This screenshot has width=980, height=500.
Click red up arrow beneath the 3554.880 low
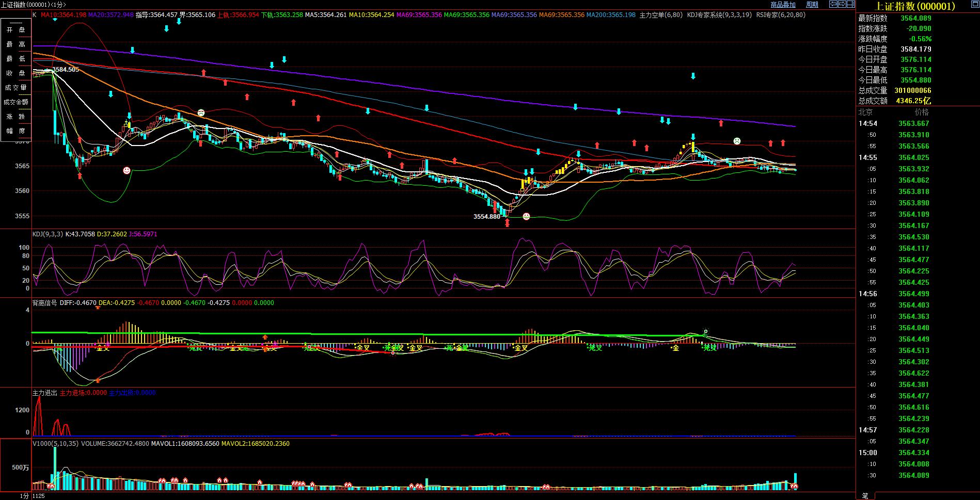(x=507, y=223)
